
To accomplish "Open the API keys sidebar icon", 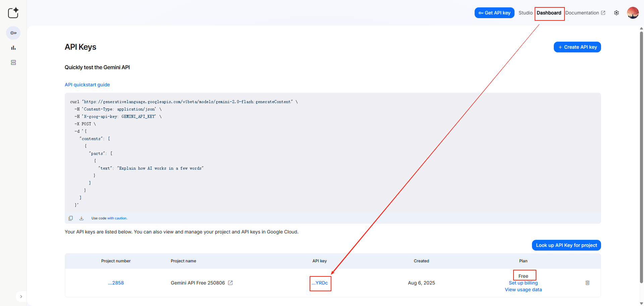I will click(13, 33).
